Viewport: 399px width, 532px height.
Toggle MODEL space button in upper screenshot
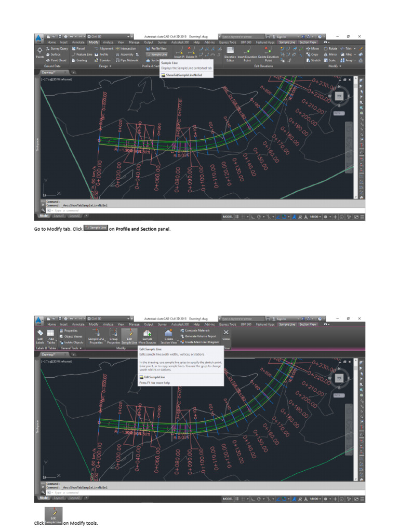pyautogui.click(x=228, y=217)
